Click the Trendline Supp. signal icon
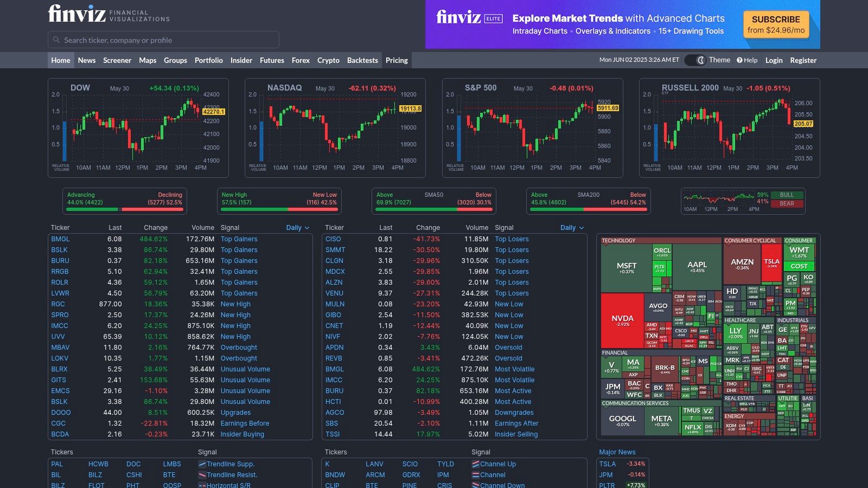 coord(202,464)
